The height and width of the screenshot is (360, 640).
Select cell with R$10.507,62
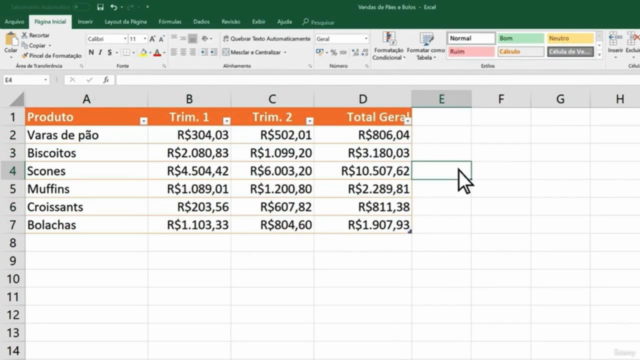(362, 171)
